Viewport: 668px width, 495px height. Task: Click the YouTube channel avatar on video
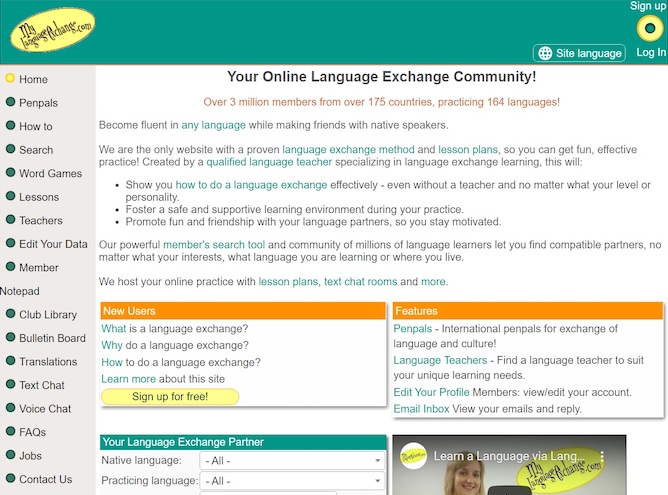tap(413, 456)
